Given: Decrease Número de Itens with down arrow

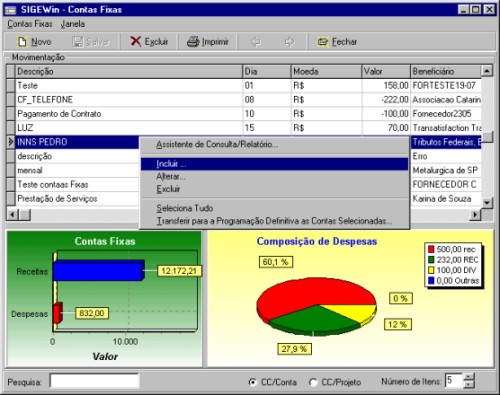Looking at the screenshot, I should pos(469,384).
